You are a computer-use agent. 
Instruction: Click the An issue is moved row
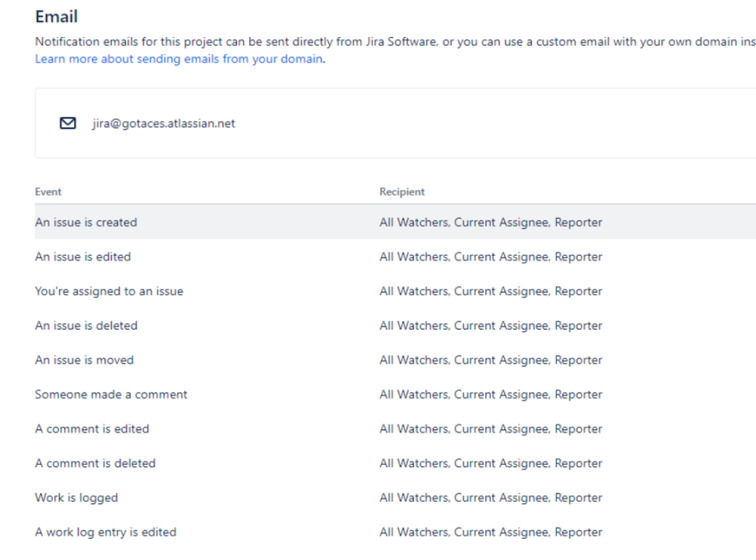pyautogui.click(x=83, y=359)
